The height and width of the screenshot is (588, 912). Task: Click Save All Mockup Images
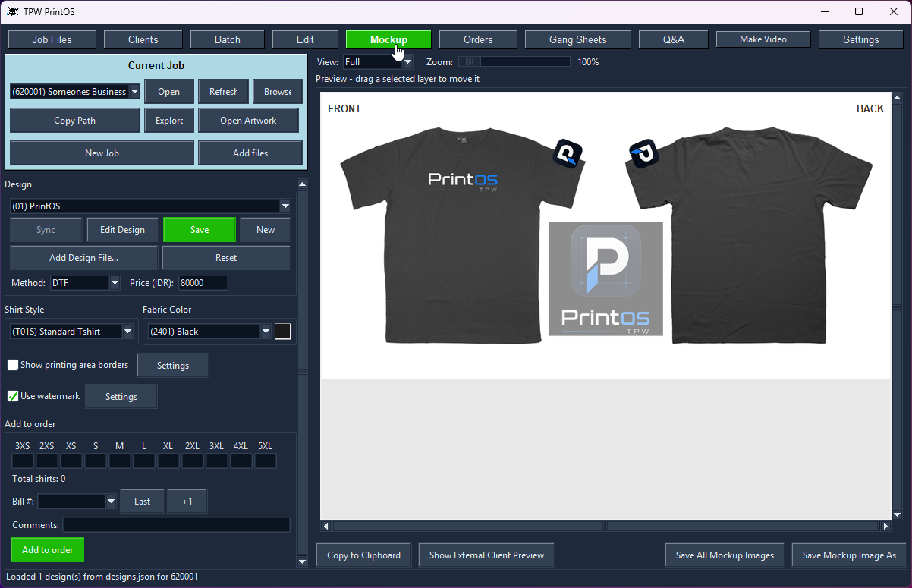tap(725, 555)
